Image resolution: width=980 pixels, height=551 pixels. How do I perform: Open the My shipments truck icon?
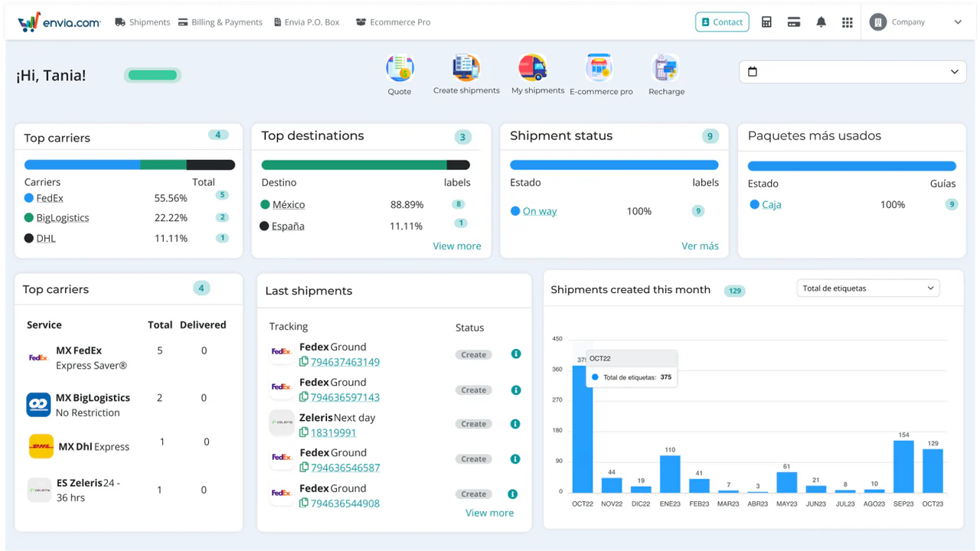(533, 67)
